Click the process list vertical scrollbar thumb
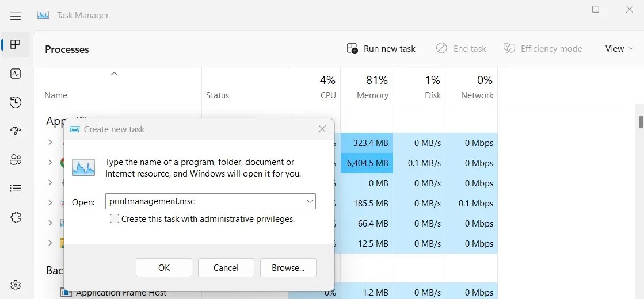This screenshot has width=644, height=299. point(641,122)
